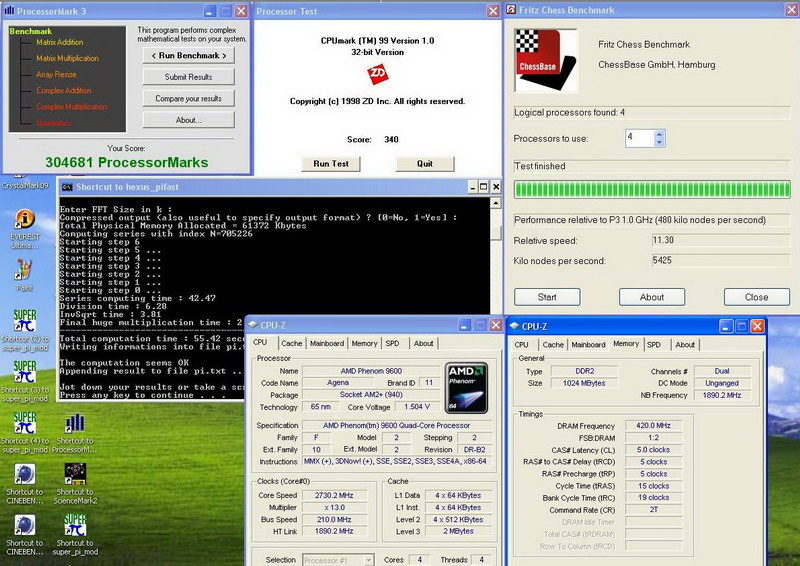800x566 pixels.
Task: Open Mainboard tab in right CPU-Z window
Action: tap(588, 345)
